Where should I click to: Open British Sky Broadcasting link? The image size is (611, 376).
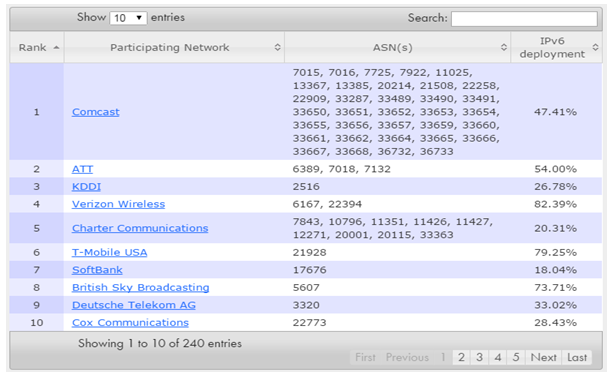pyautogui.click(x=140, y=288)
